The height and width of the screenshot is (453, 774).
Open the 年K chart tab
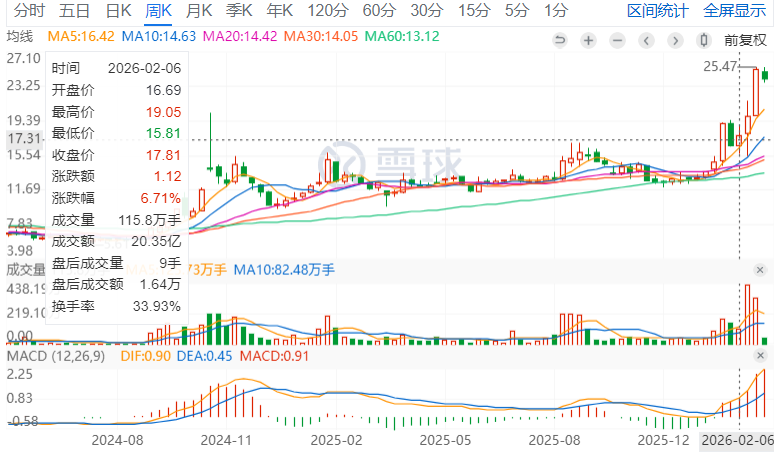[281, 12]
